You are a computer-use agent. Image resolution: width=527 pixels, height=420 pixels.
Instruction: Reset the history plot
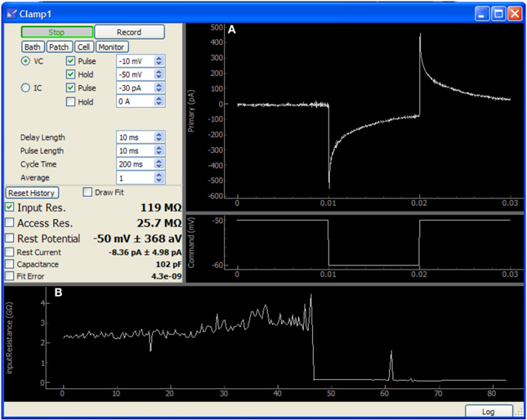click(x=32, y=193)
